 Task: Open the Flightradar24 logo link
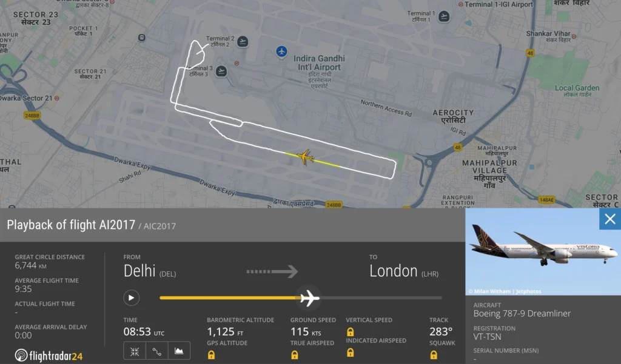[x=49, y=356]
